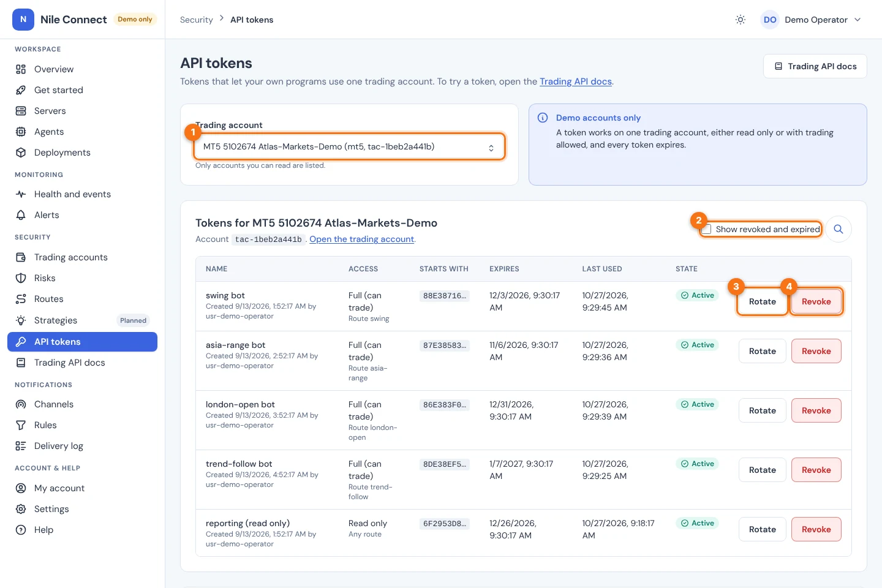Follow the Open the trading account link
This screenshot has height=588, width=882.
[x=361, y=239]
